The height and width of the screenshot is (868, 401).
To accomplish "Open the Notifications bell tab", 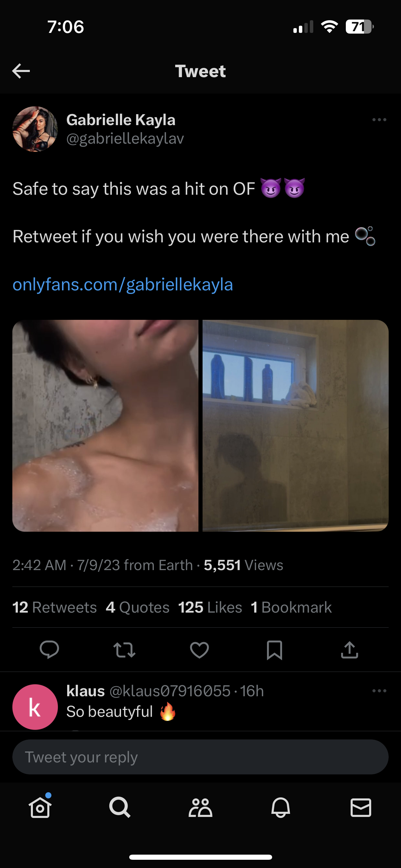I will coord(280,807).
